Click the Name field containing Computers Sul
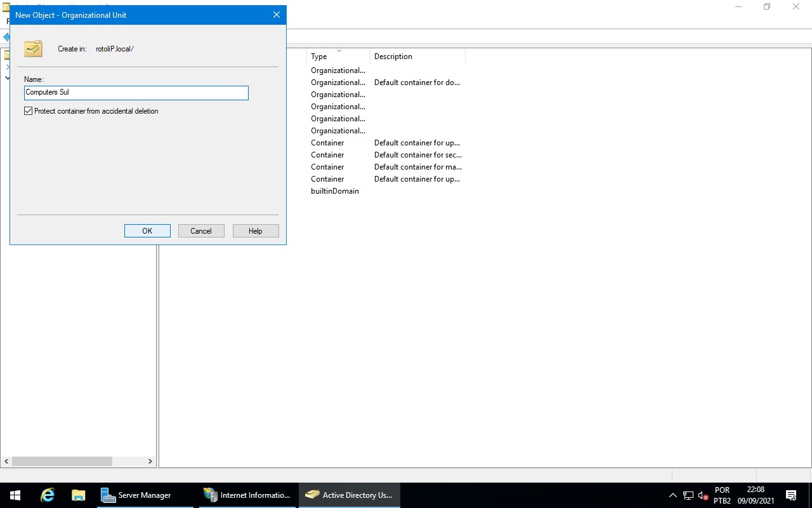Viewport: 812px width, 508px height. click(x=136, y=93)
